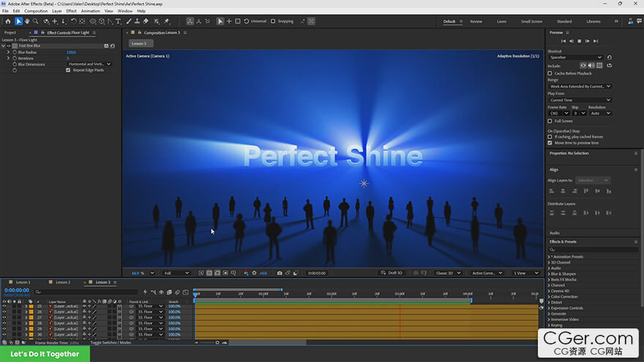Switch to the Review workspace
Image resolution: width=644 pixels, height=362 pixels.
tap(476, 21)
